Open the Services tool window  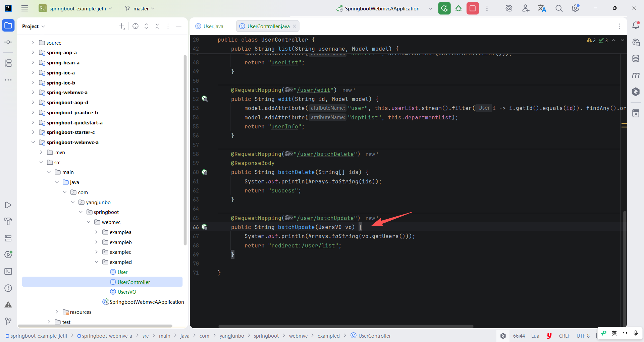point(8,238)
